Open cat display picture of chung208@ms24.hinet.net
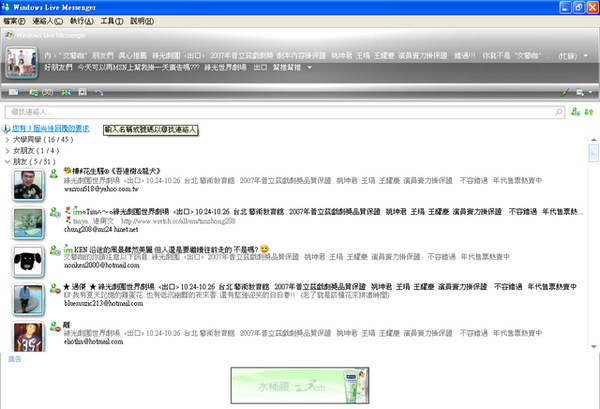The image size is (600, 409). [28, 223]
